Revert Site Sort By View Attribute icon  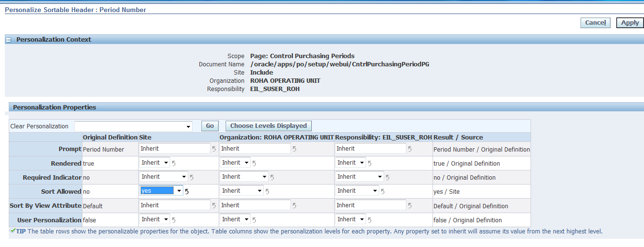(x=214, y=206)
